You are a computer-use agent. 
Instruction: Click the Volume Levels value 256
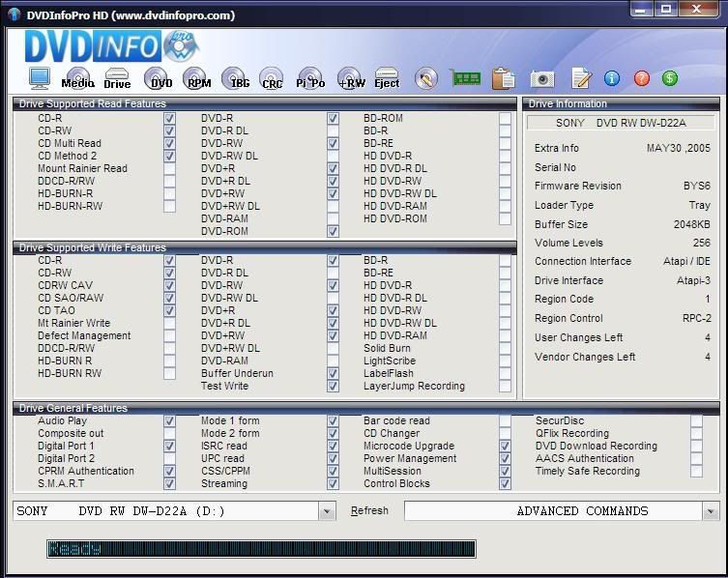(702, 243)
